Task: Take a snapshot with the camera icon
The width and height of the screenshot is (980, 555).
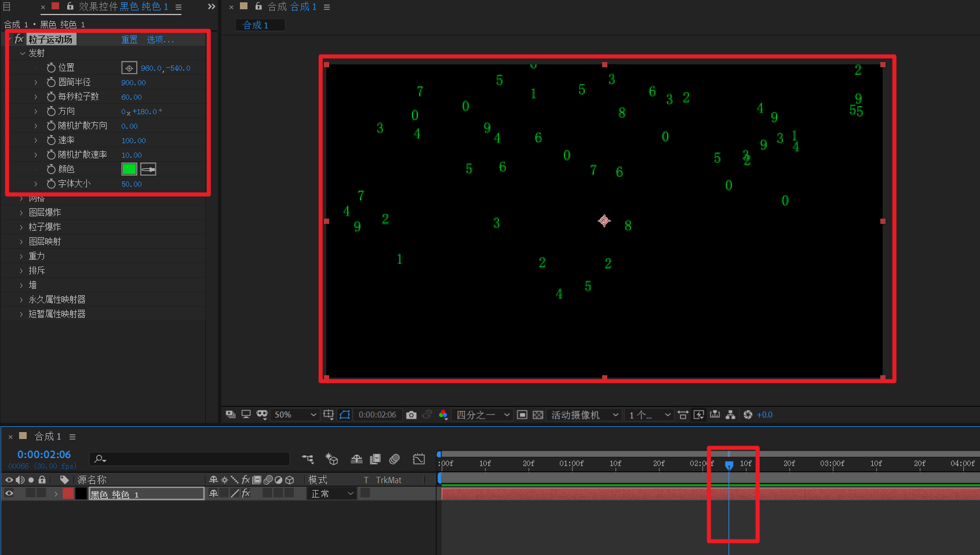Action: pos(411,415)
